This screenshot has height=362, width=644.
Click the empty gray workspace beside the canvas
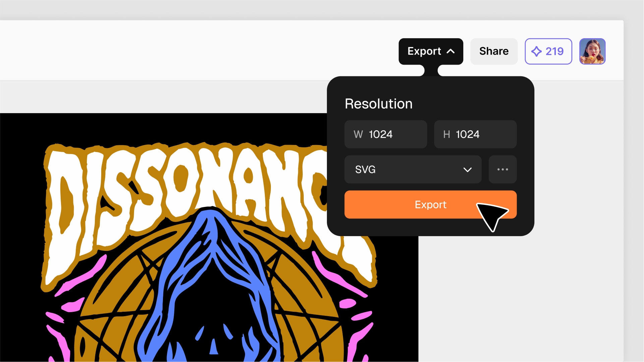520,295
